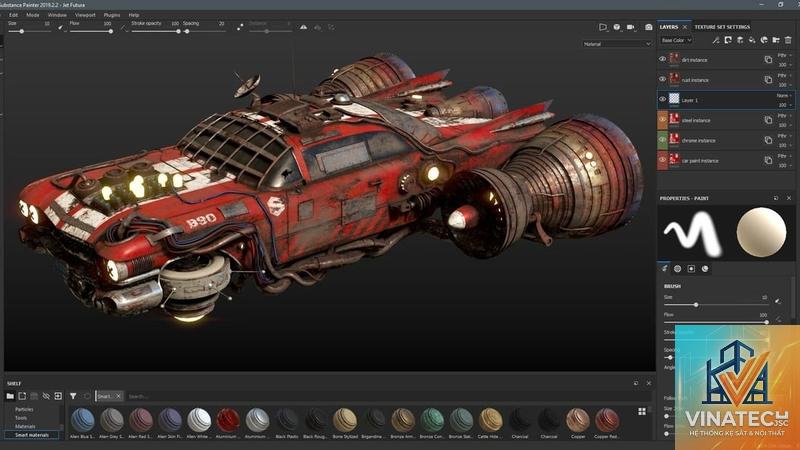Click the Shelf folder icon
This screenshot has width=800, height=450.
(10, 396)
